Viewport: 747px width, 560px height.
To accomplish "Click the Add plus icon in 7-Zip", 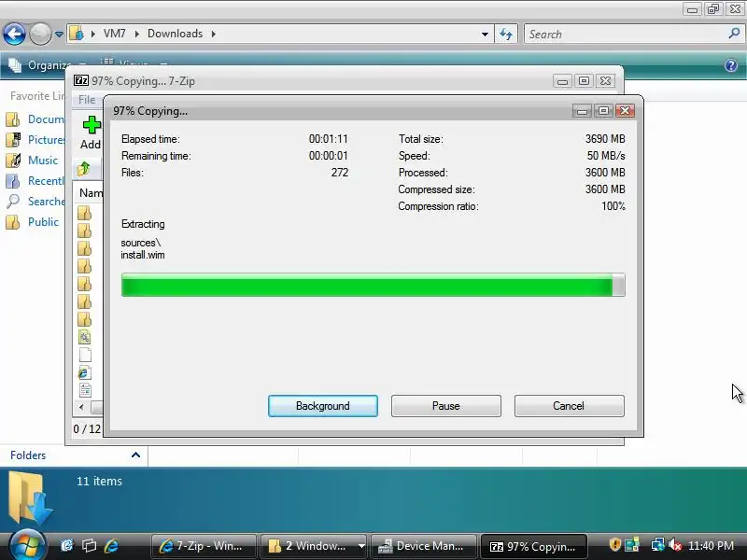I will tap(92, 125).
